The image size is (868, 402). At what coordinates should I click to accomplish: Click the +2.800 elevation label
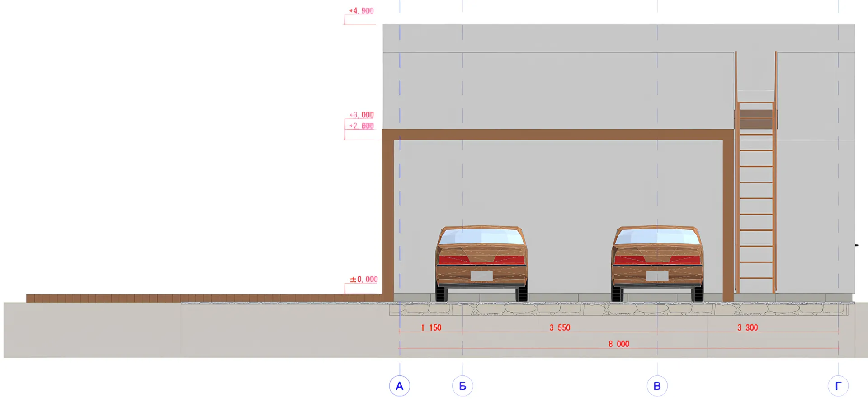[361, 126]
